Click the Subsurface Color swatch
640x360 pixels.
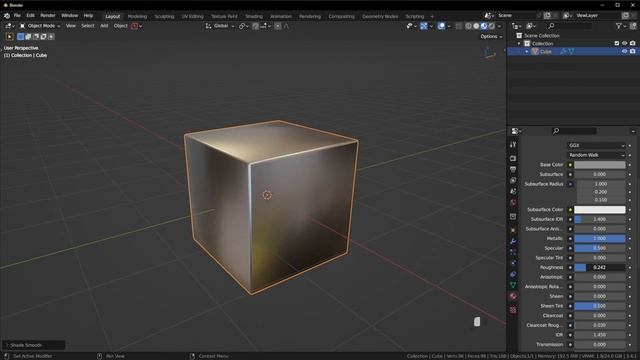click(600, 210)
